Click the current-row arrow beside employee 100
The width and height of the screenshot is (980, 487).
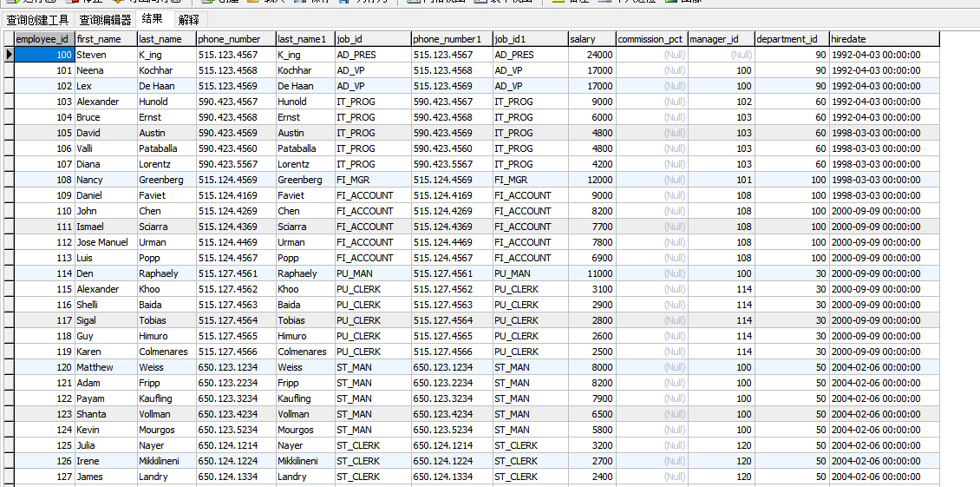pyautogui.click(x=9, y=55)
